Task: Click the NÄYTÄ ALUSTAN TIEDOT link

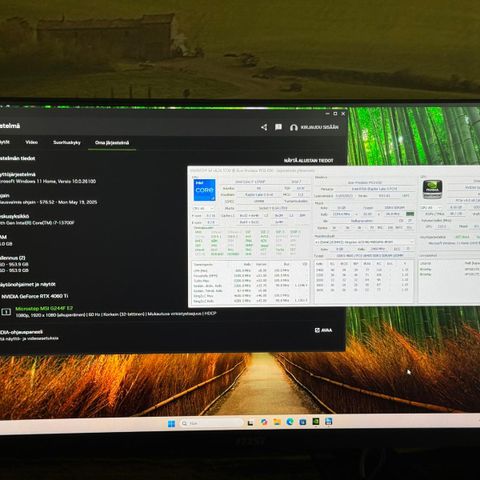Action: pyautogui.click(x=309, y=161)
